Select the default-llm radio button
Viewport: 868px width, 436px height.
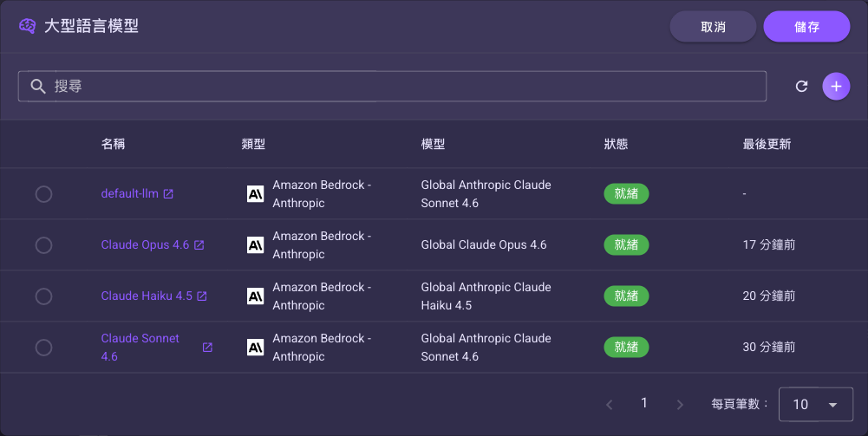[43, 194]
